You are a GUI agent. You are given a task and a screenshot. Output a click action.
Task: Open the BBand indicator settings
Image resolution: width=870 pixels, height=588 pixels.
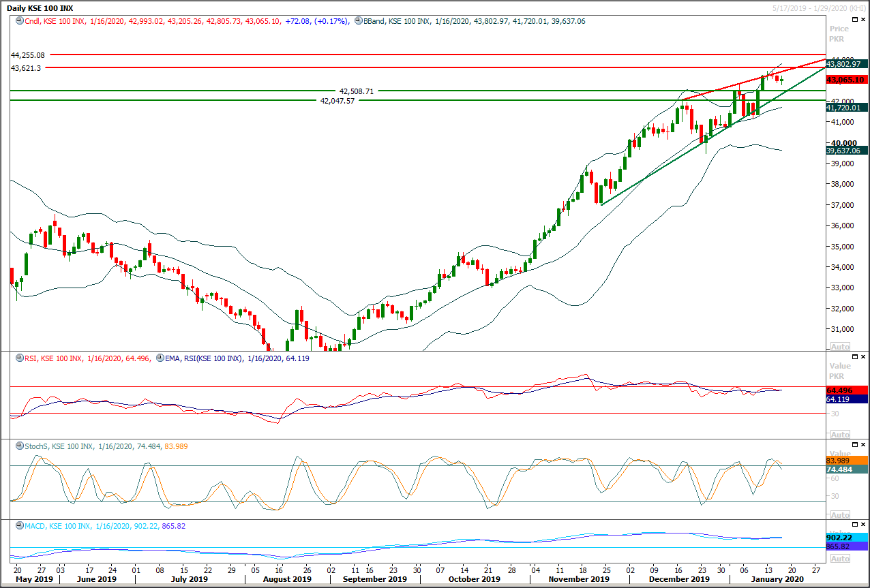pos(357,21)
